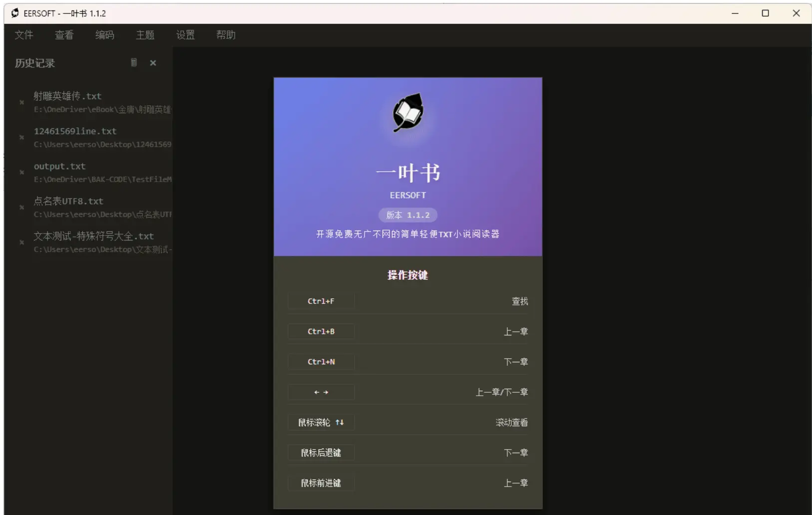Click the Ctrl+F 查找 shortcut button
This screenshot has width=812, height=515.
click(x=321, y=301)
